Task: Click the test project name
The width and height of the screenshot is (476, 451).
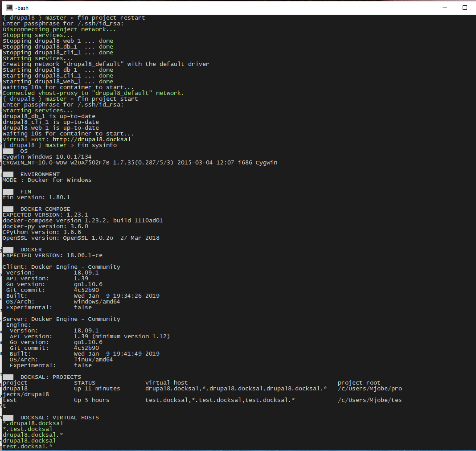Action: [8, 400]
